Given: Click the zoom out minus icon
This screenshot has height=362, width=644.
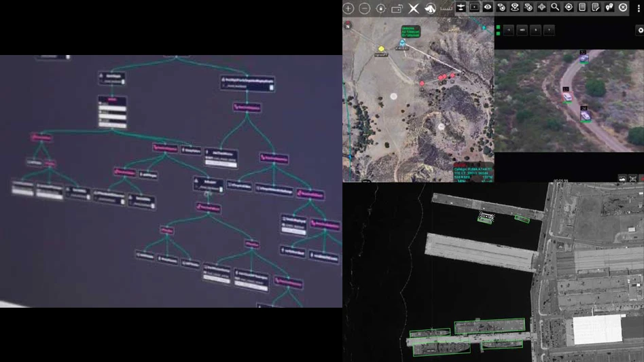Looking at the screenshot, I should [365, 8].
